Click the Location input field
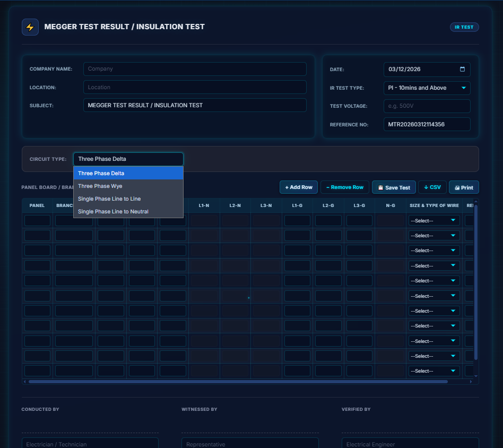The image size is (503, 448). [x=195, y=87]
